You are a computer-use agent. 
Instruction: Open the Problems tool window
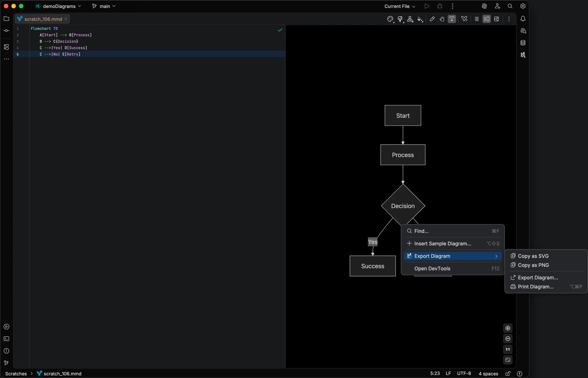(6, 351)
